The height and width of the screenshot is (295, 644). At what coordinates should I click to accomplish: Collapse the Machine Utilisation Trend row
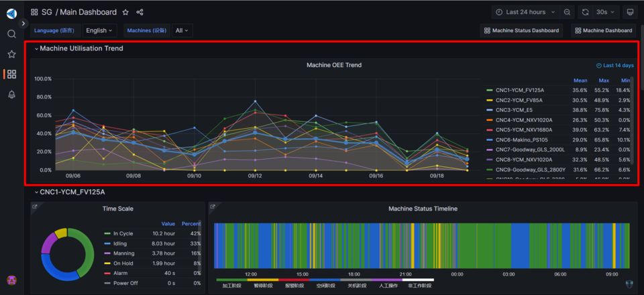37,49
